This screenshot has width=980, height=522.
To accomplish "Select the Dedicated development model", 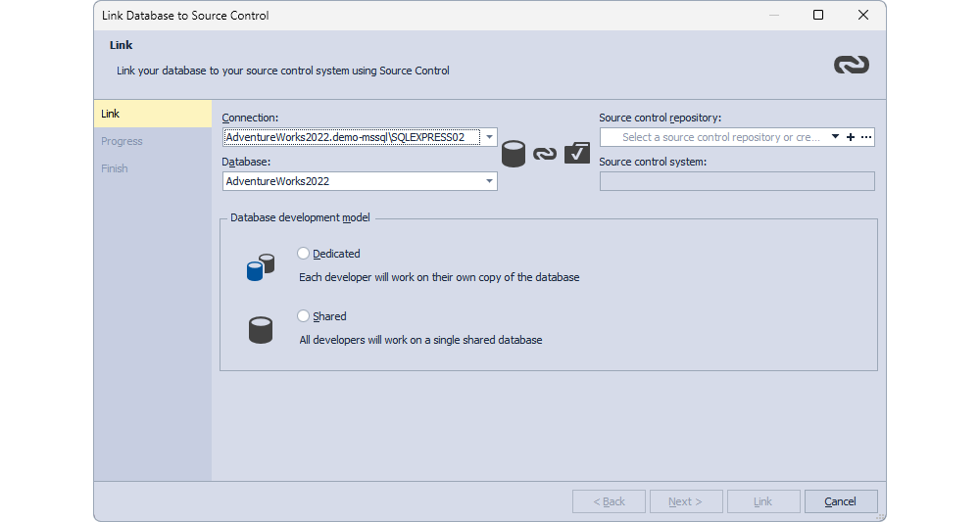I will 303,254.
